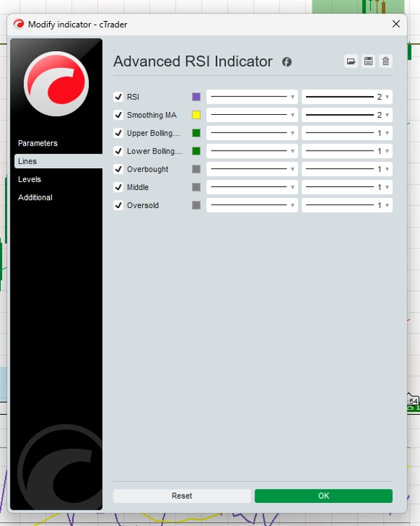
Task: Toggle the Oversold line checkbox
Action: tap(118, 205)
